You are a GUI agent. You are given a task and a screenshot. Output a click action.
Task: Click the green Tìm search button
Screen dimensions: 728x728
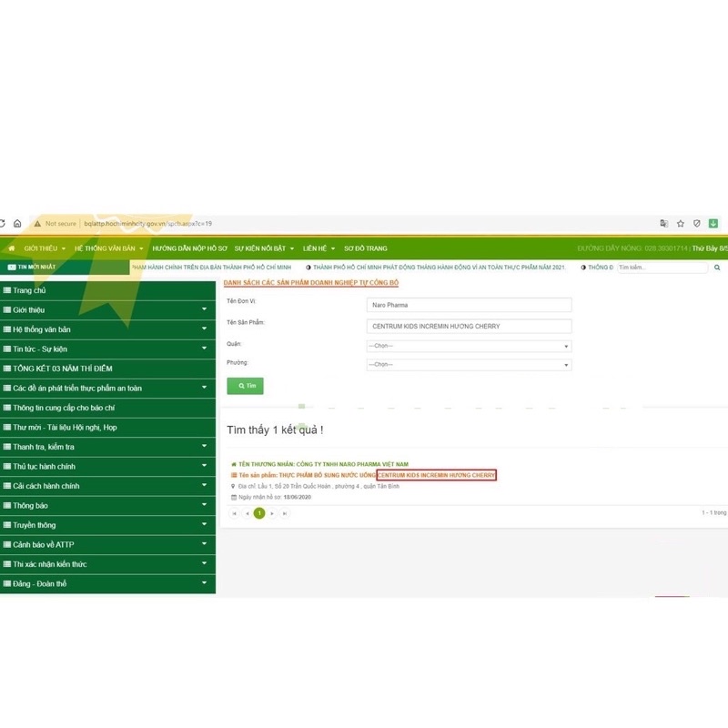[x=245, y=386]
